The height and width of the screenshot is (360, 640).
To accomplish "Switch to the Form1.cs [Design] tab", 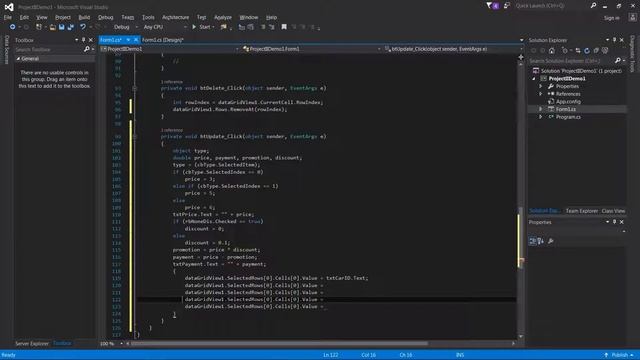I will (163, 40).
